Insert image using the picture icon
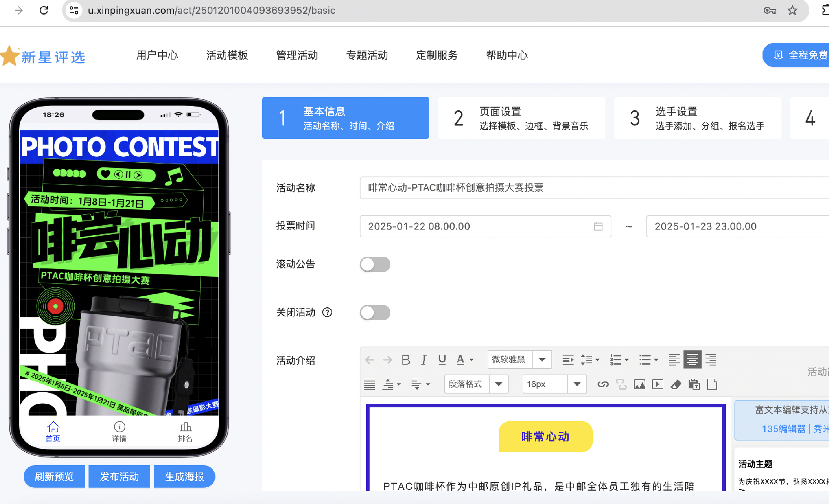Viewport: 829px width, 504px height. tap(639, 384)
